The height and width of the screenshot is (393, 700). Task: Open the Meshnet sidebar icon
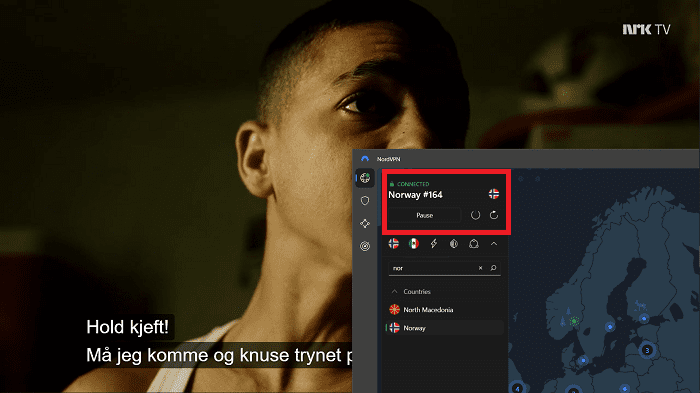365,223
